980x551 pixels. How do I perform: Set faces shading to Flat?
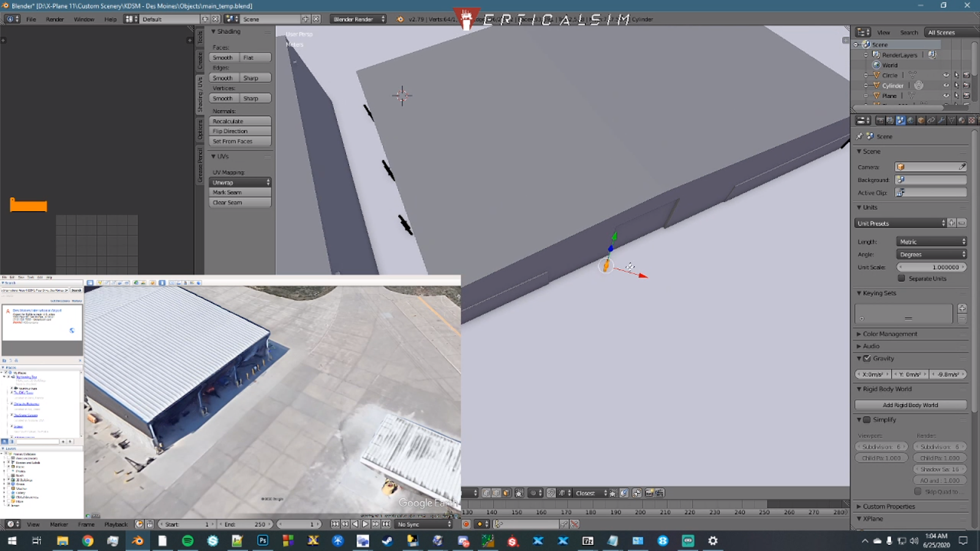[255, 58]
